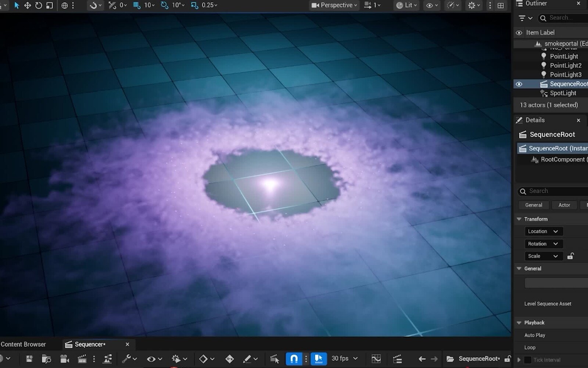Collapse the General section in Details
This screenshot has height=368, width=588.
519,269
